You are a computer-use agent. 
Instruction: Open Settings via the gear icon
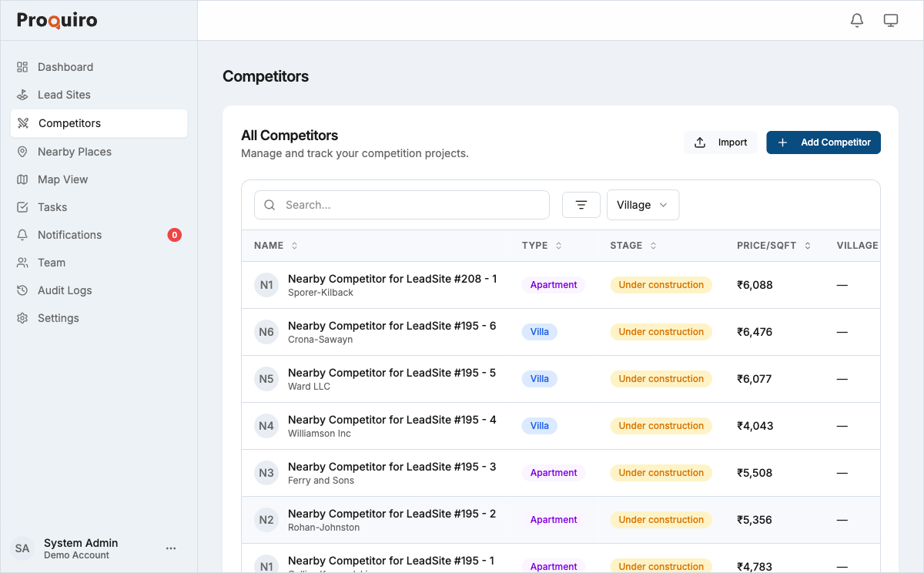click(x=22, y=317)
